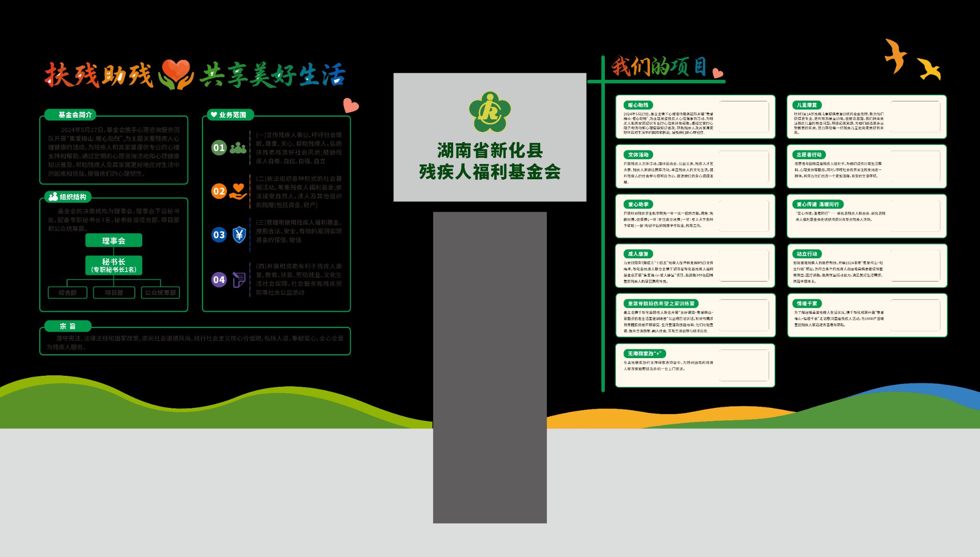This screenshot has width=980, height=557.
Task: Click the pink heart beside the 我们的项目 heading
Action: click(x=717, y=73)
